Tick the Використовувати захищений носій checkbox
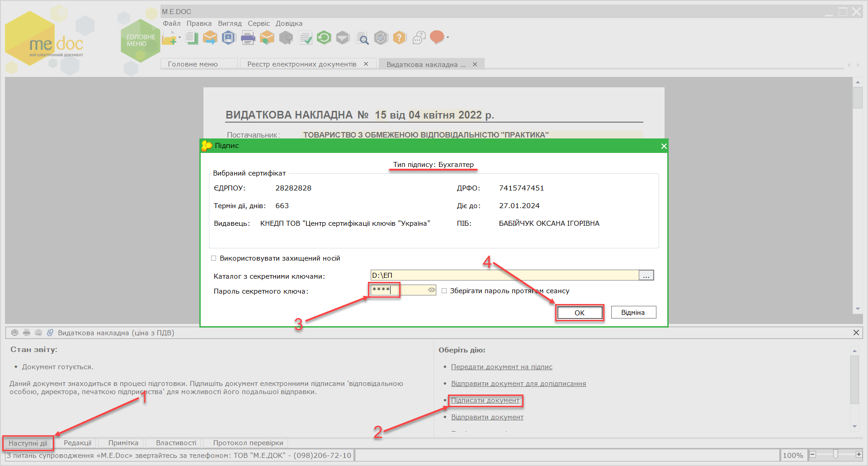Image resolution: width=868 pixels, height=466 pixels. (214, 258)
